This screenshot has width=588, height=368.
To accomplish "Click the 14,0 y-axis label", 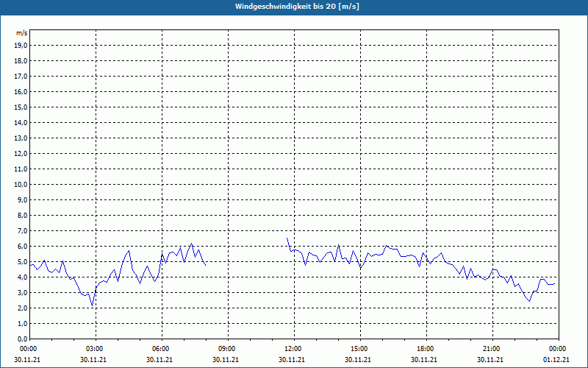I will point(21,122).
